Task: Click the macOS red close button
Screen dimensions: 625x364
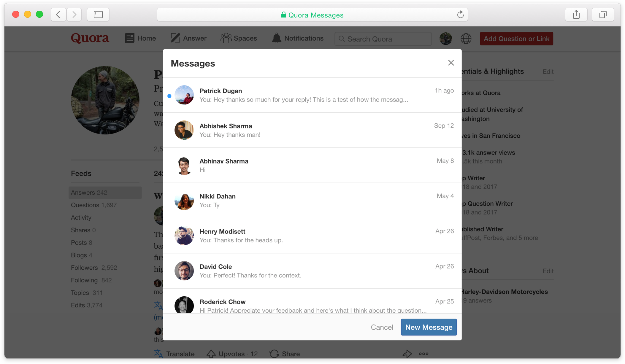Action: pyautogui.click(x=16, y=15)
